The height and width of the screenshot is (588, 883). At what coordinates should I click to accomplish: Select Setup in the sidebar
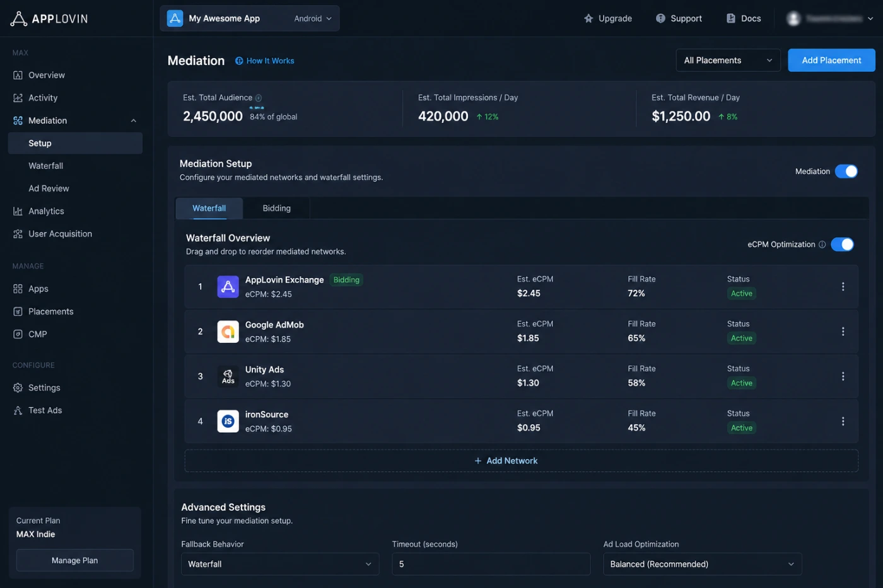(75, 143)
